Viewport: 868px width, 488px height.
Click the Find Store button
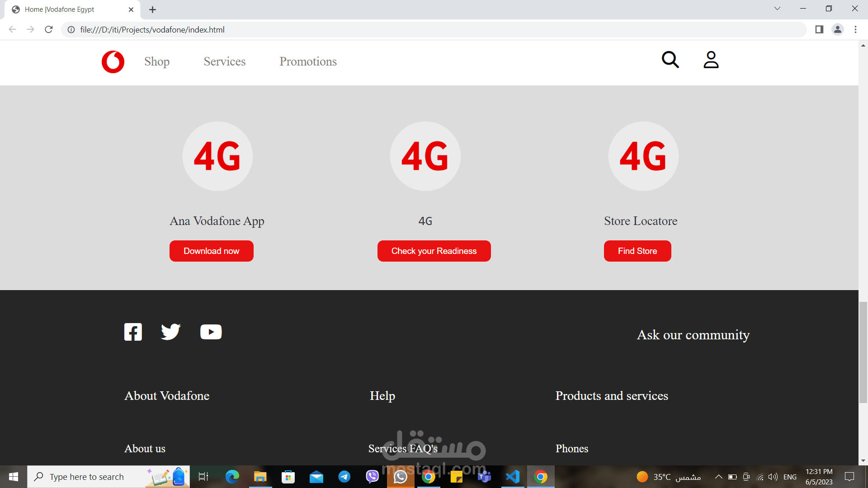coord(637,251)
